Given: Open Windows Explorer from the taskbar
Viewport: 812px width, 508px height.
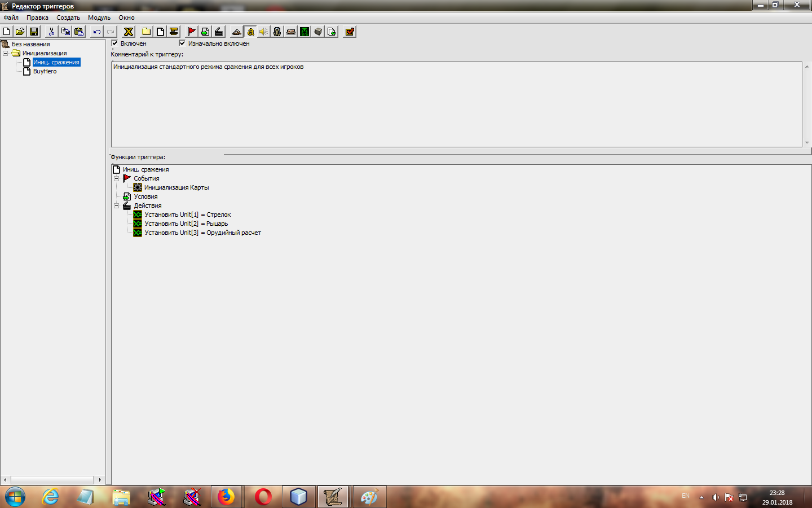Looking at the screenshot, I should click(121, 497).
